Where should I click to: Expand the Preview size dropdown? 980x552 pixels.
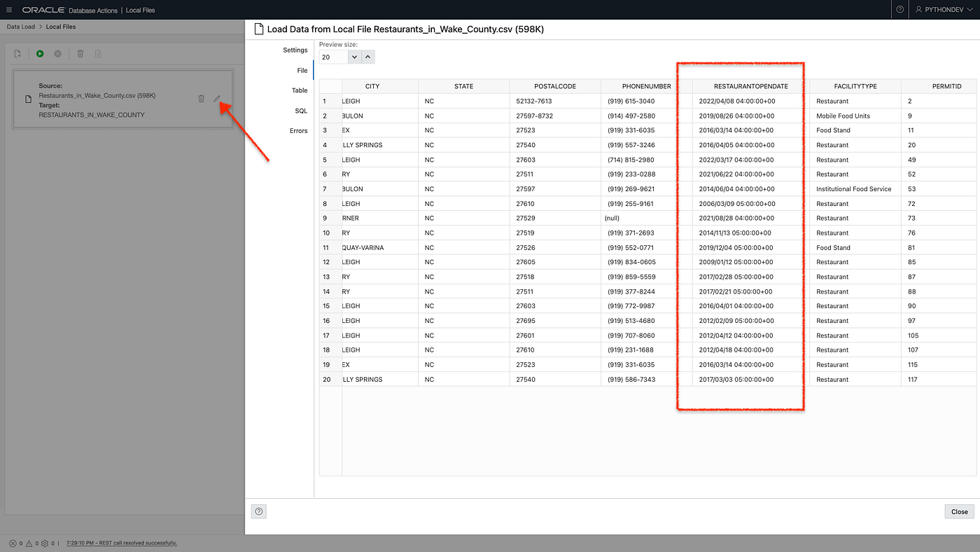tap(356, 56)
